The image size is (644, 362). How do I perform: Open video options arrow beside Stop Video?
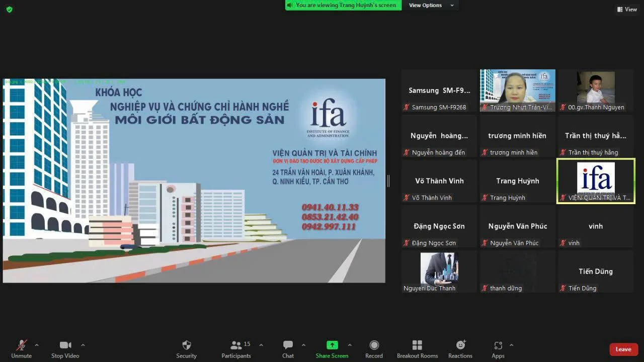(x=83, y=345)
